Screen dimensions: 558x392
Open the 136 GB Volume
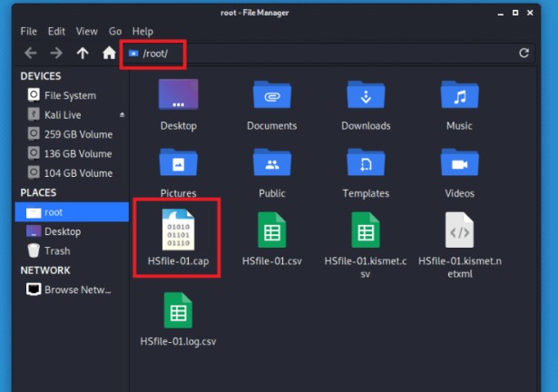[x=72, y=153]
